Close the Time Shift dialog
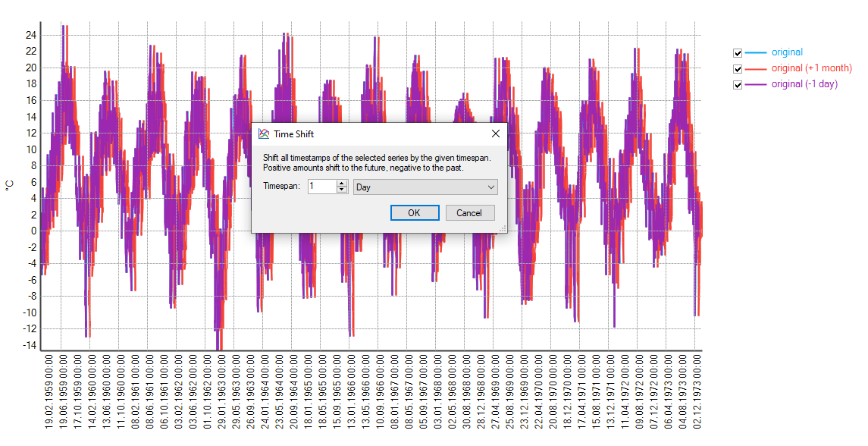 point(496,133)
